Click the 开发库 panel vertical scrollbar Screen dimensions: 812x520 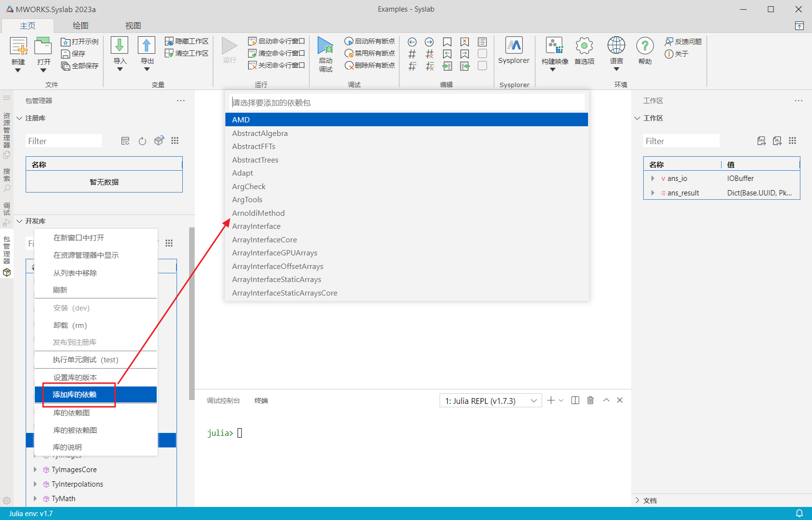coord(192,314)
